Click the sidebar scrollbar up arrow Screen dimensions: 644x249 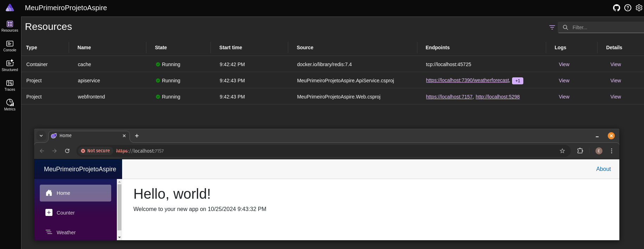tap(119, 182)
